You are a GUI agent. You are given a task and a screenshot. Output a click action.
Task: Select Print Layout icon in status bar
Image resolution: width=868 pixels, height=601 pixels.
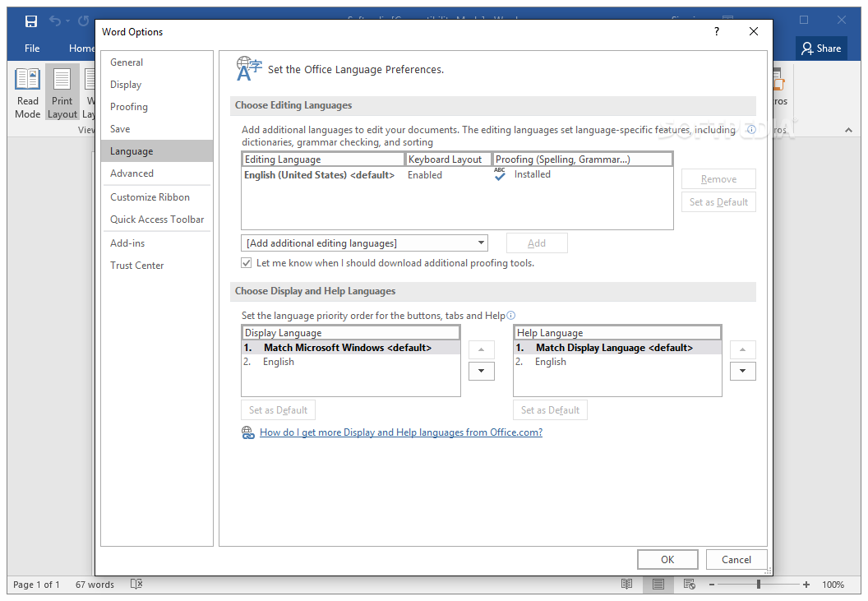(x=658, y=584)
